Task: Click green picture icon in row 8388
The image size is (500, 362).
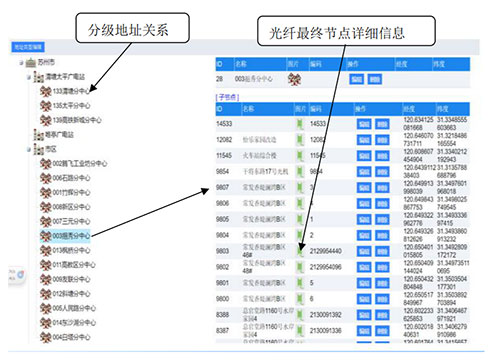Action: (300, 315)
